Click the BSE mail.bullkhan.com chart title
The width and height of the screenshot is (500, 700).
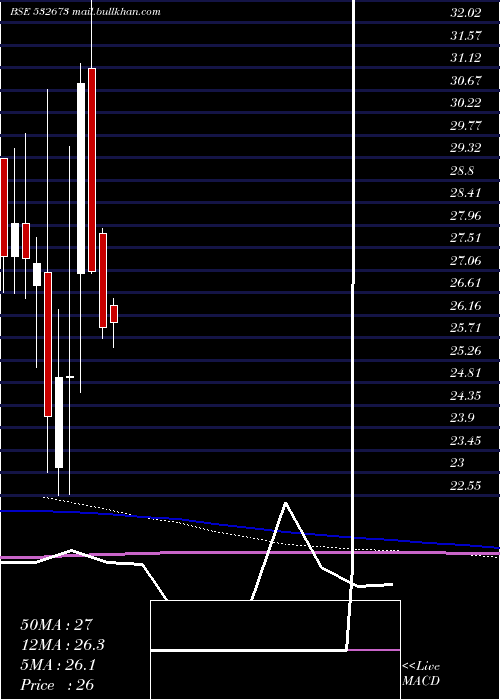pyautogui.click(x=85, y=12)
